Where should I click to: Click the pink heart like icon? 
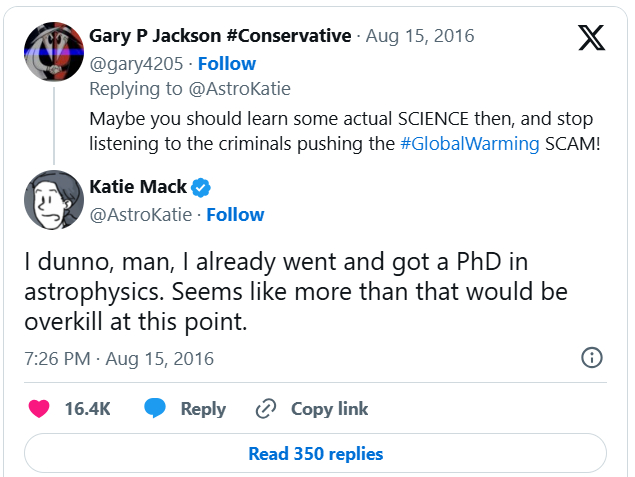39,408
